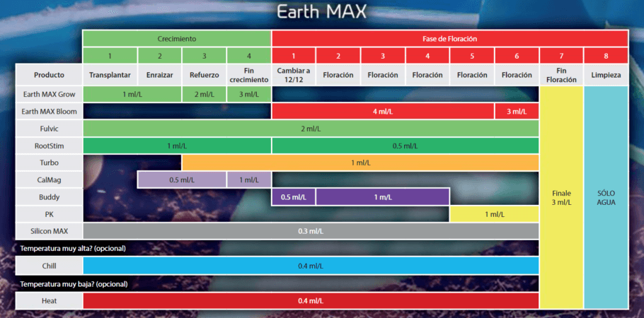This screenshot has width=644, height=318.
Task: Click the "Producto" column header
Action: click(50, 75)
